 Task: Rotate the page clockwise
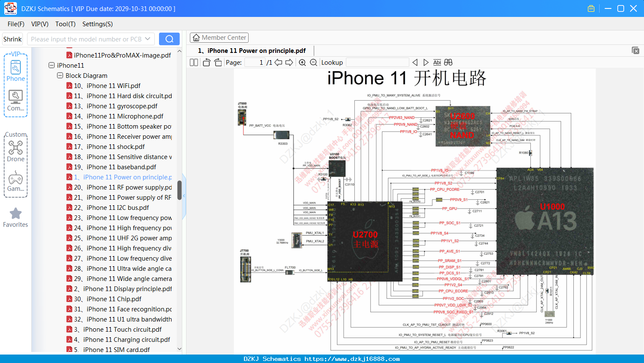(218, 63)
